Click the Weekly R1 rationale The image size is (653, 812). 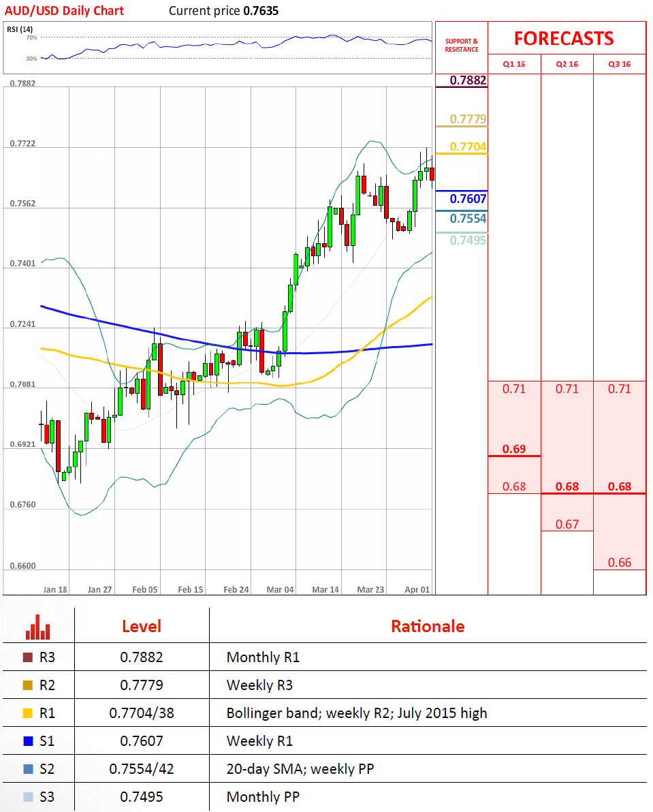pyautogui.click(x=259, y=742)
